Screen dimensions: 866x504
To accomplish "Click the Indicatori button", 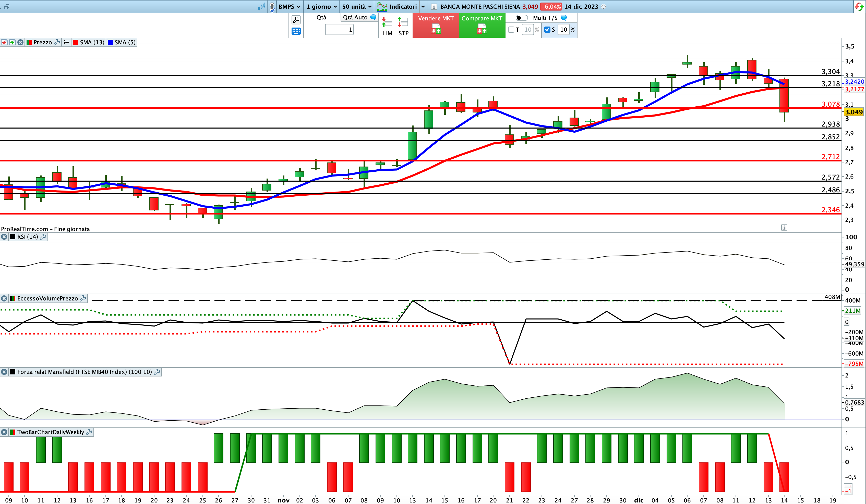I will pyautogui.click(x=397, y=7).
